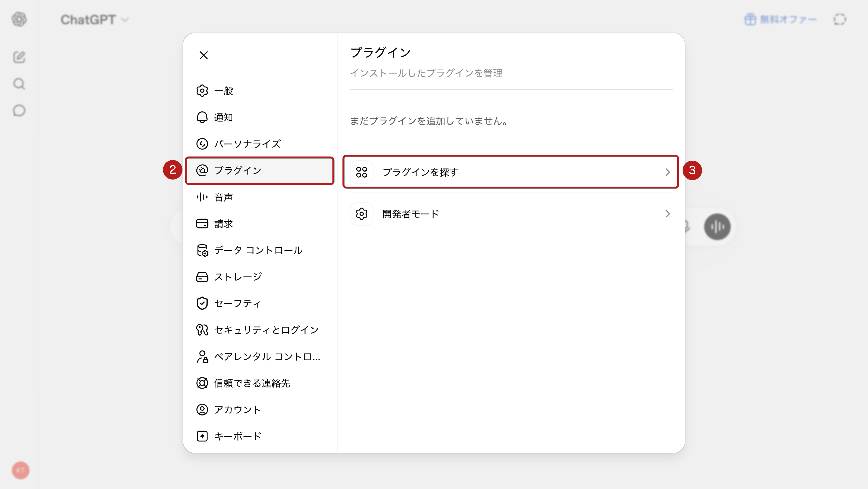This screenshot has width=868, height=489.
Task: Open the セーフティ shield icon section
Action: [x=202, y=303]
